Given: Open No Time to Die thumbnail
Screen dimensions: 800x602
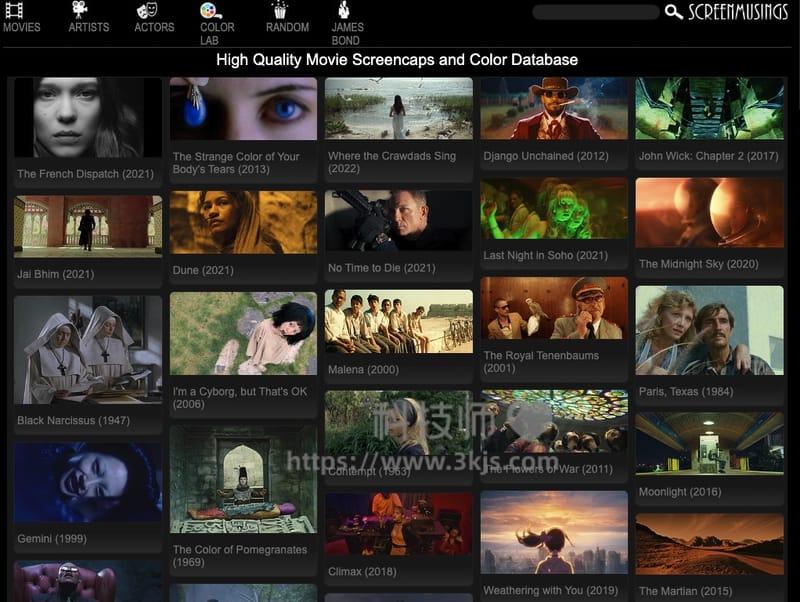Looking at the screenshot, I should tap(398, 220).
